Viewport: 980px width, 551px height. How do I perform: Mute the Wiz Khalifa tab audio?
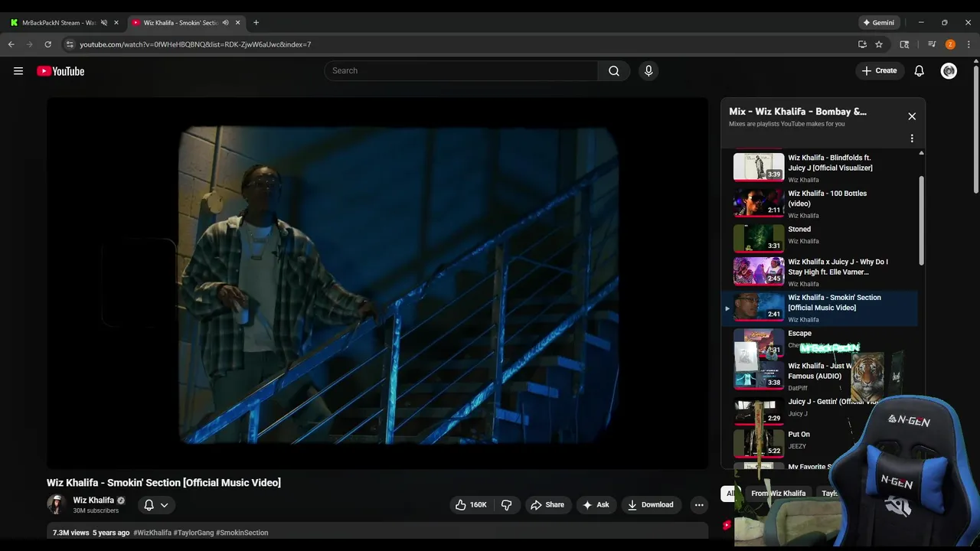click(225, 22)
